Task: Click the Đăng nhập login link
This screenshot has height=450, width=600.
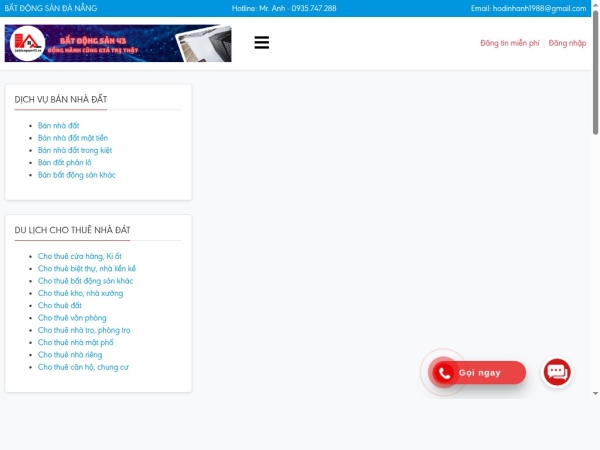Action: 567,43
